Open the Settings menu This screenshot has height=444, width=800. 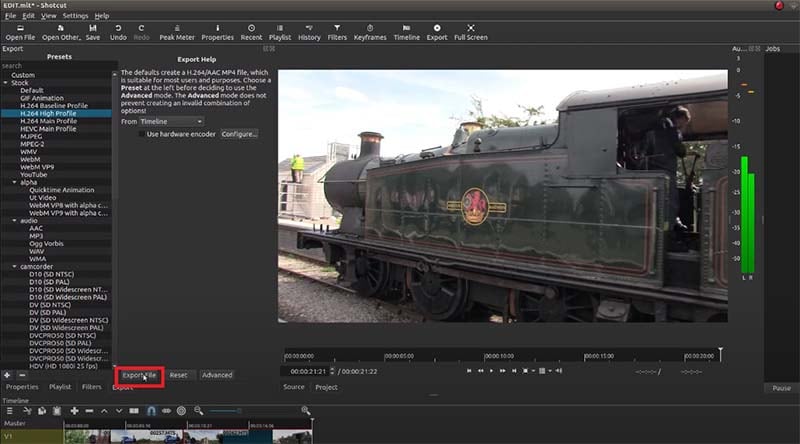76,16
